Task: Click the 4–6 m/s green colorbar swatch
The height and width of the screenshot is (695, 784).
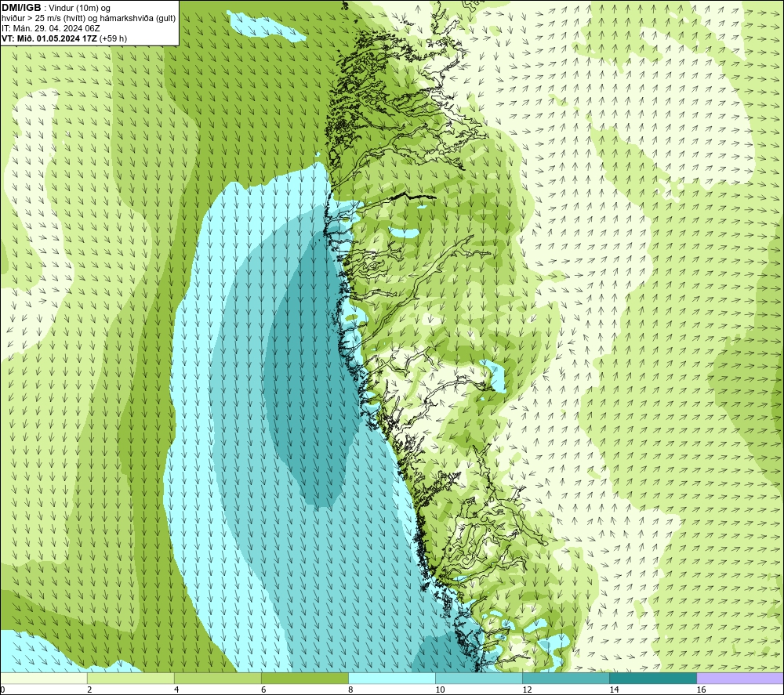Action: click(217, 678)
